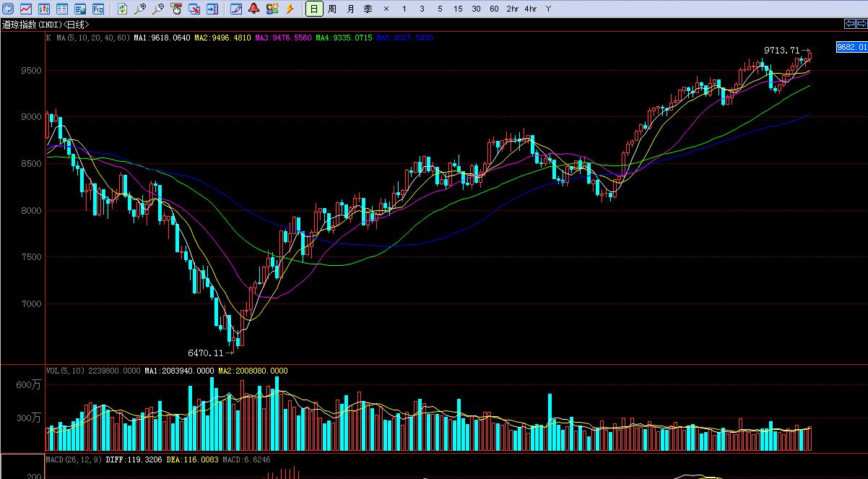Toggle the daily 日 period button
Image resolution: width=868 pixels, height=479 pixels.
314,9
